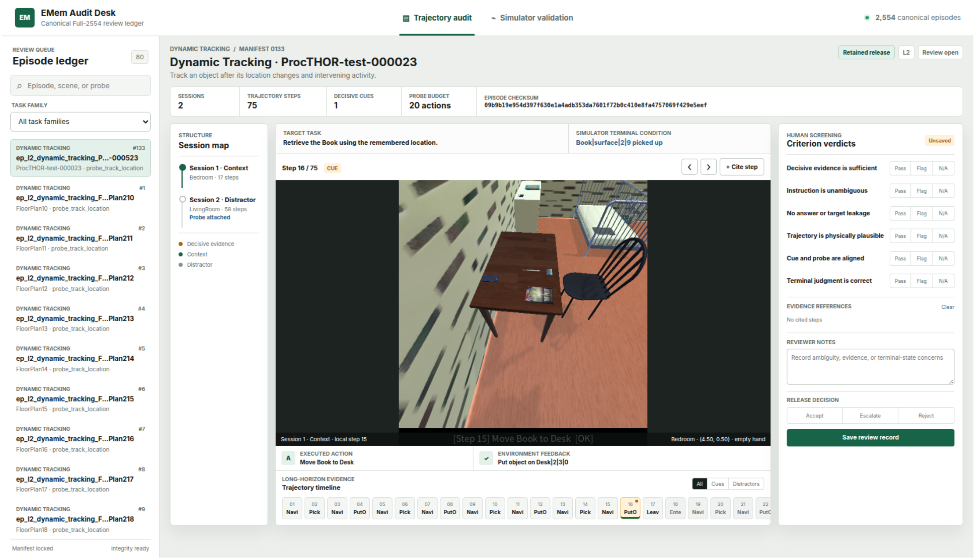
Task: Go to next trajectory step arrow
Action: (x=708, y=167)
